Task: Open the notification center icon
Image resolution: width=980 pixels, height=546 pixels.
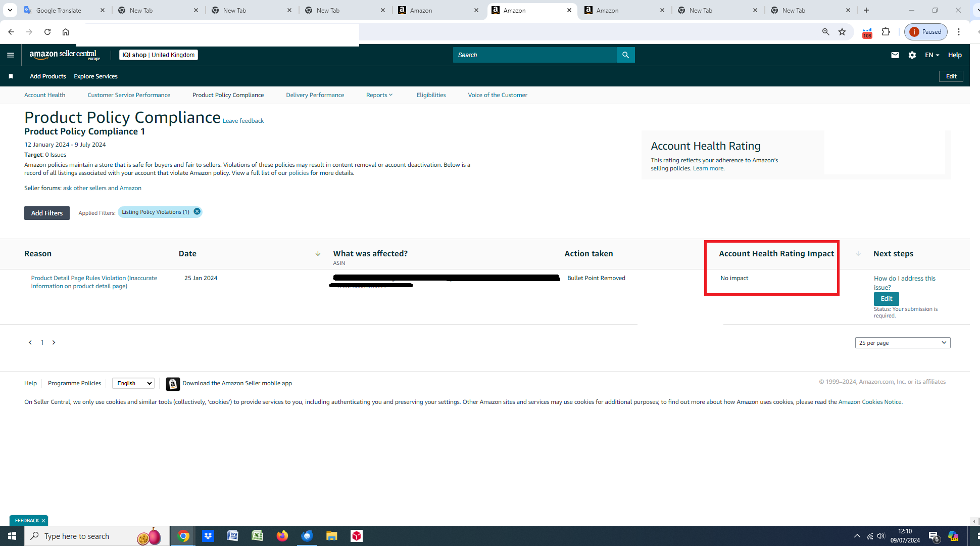Action: tap(934, 536)
